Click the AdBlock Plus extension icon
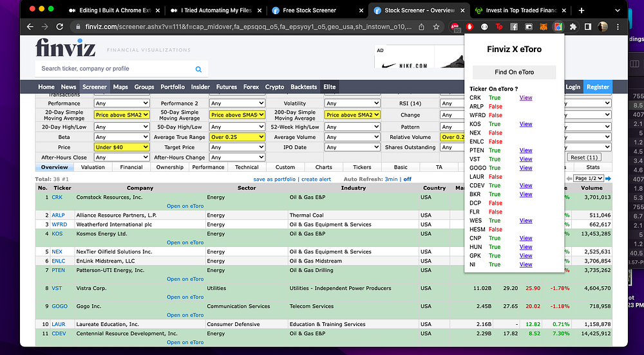 click(x=455, y=27)
